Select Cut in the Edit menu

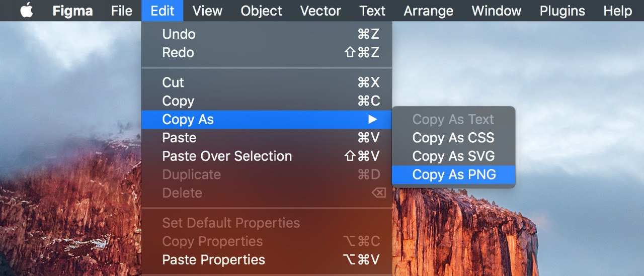(x=267, y=82)
